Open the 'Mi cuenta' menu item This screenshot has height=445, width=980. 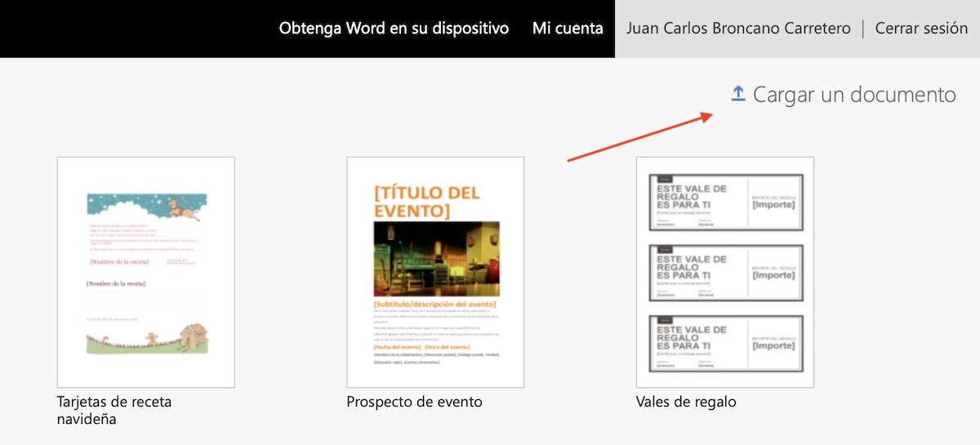tap(568, 29)
